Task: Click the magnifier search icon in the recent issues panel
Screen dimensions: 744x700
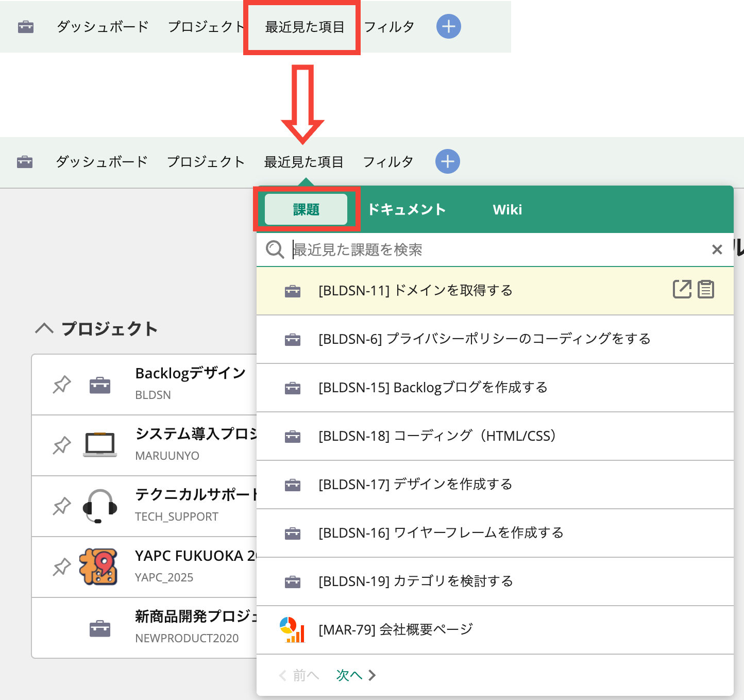Action: click(275, 249)
